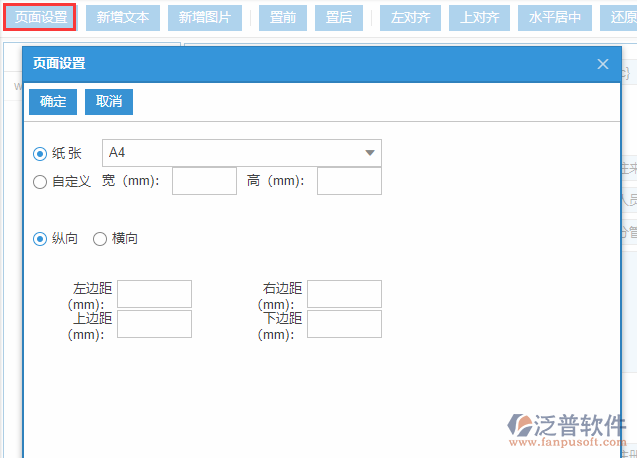The height and width of the screenshot is (458, 637).
Task: Select the 纸张 radio button
Action: 40,153
